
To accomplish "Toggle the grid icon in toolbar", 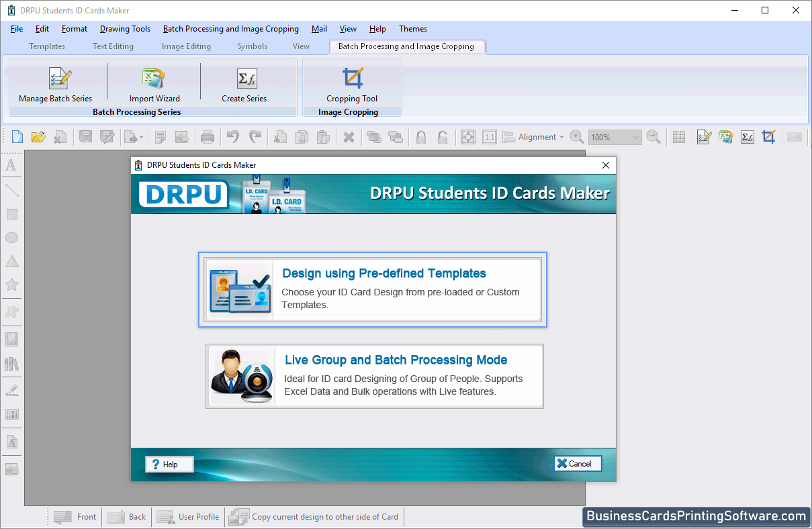I will 679,137.
